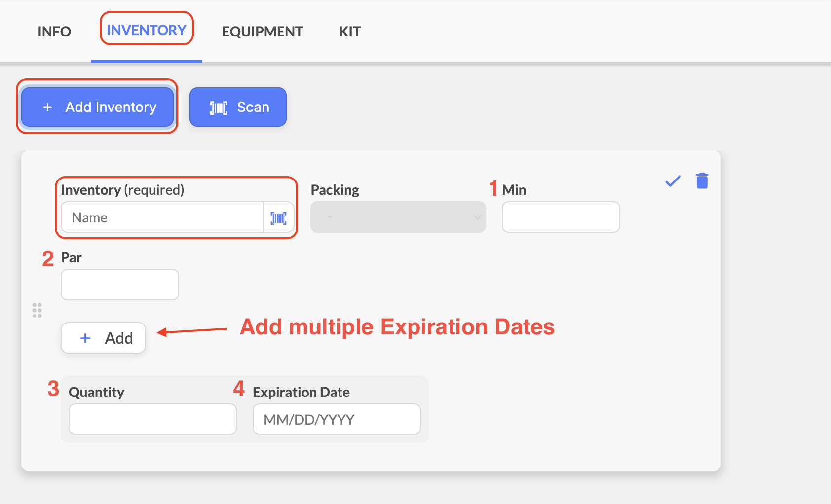The height and width of the screenshot is (504, 831).
Task: Go to the KIT tab
Action: (350, 32)
